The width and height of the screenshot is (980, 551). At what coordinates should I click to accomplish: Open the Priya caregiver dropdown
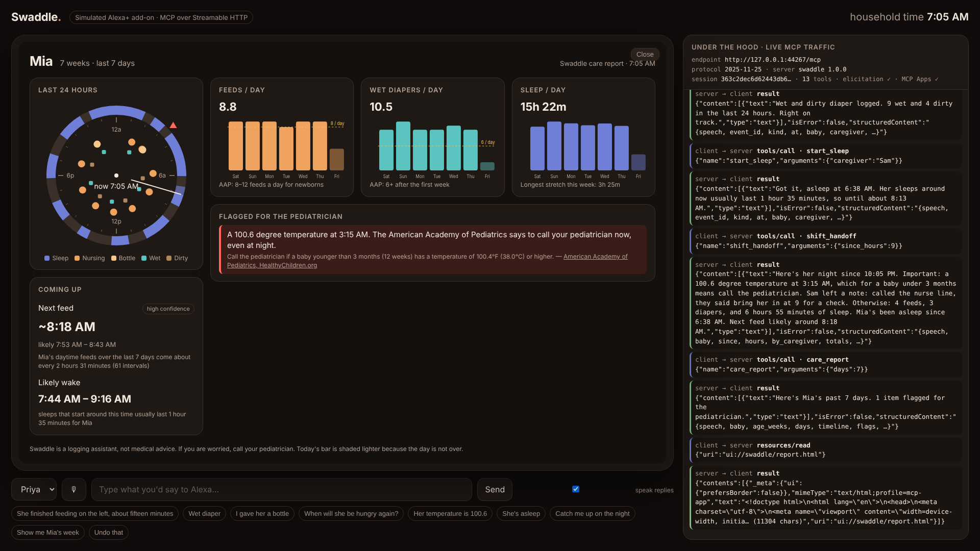click(34, 489)
